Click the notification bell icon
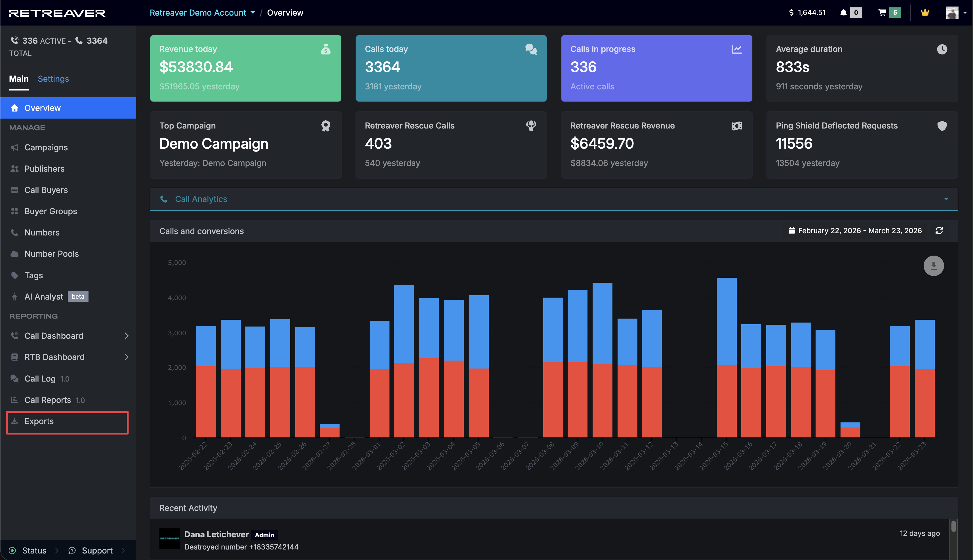The width and height of the screenshot is (973, 560). click(x=843, y=13)
